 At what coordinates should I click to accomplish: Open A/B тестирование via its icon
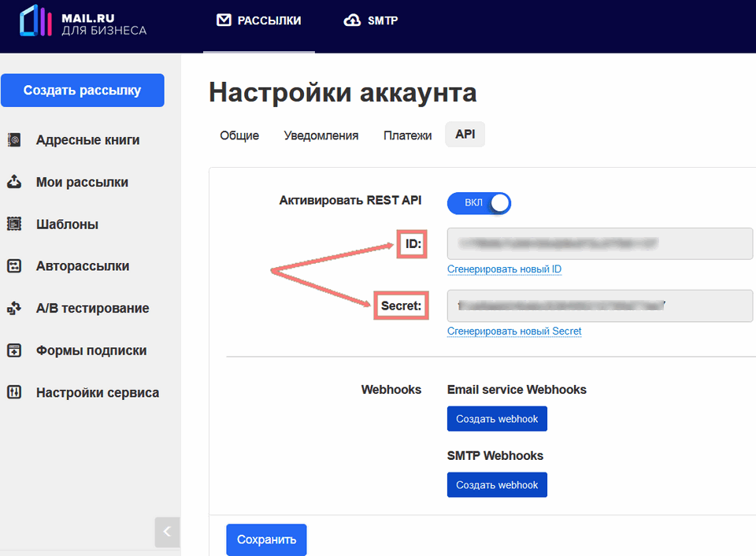pos(14,308)
